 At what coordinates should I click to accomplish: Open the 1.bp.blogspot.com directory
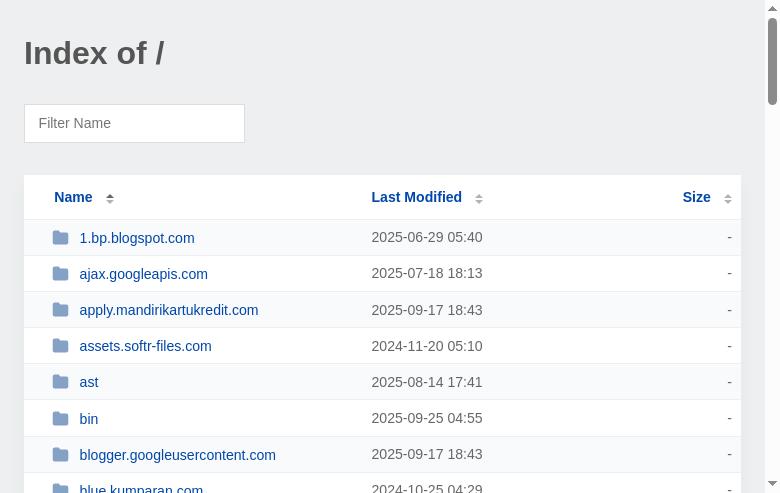click(x=137, y=238)
